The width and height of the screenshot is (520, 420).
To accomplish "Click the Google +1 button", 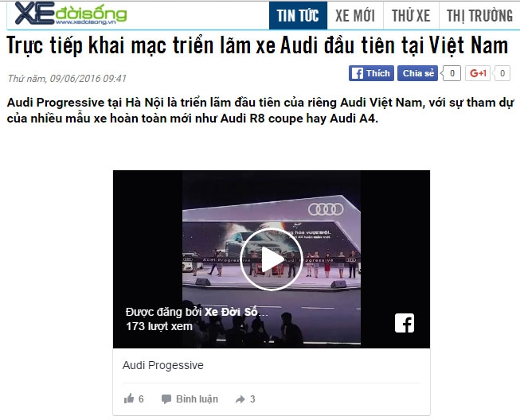I will pyautogui.click(x=478, y=73).
